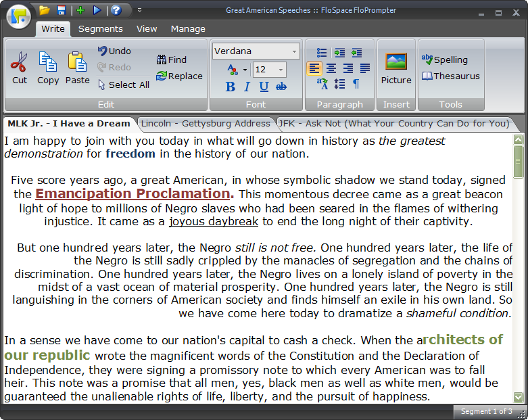Click the font color icon
This screenshot has height=420, width=528.
(x=233, y=70)
